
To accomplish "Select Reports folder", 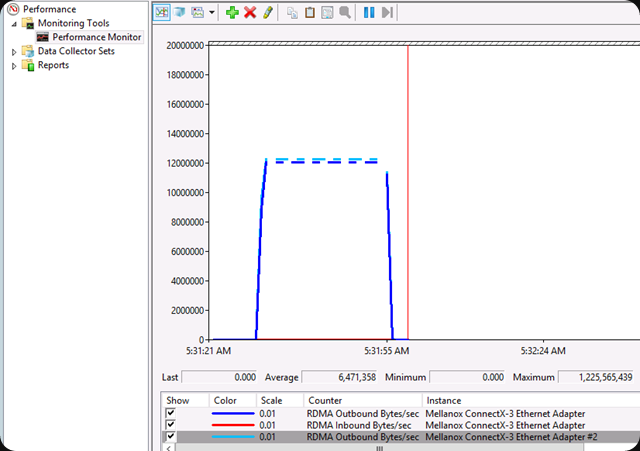I will (x=53, y=65).
